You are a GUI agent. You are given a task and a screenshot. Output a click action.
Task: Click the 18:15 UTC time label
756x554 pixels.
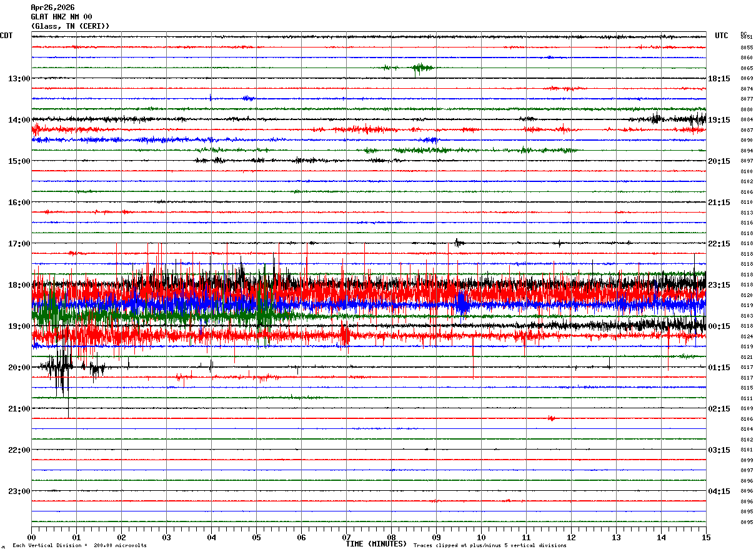719,79
